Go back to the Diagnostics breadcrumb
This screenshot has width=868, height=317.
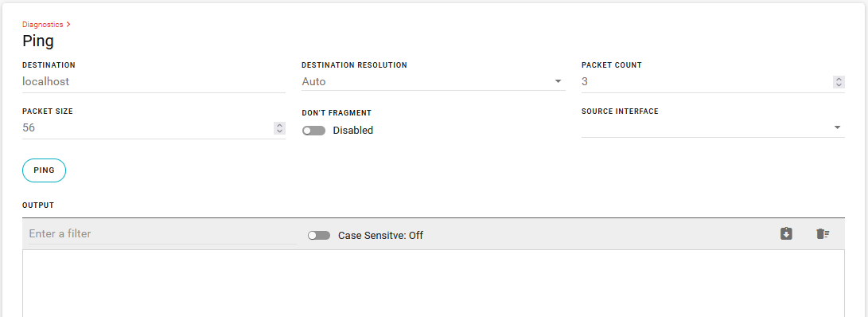coord(43,25)
